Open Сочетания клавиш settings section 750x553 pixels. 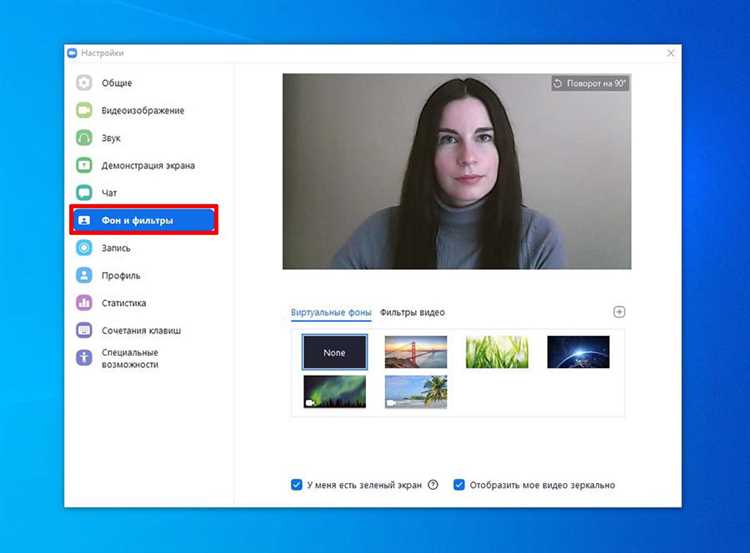tap(140, 330)
